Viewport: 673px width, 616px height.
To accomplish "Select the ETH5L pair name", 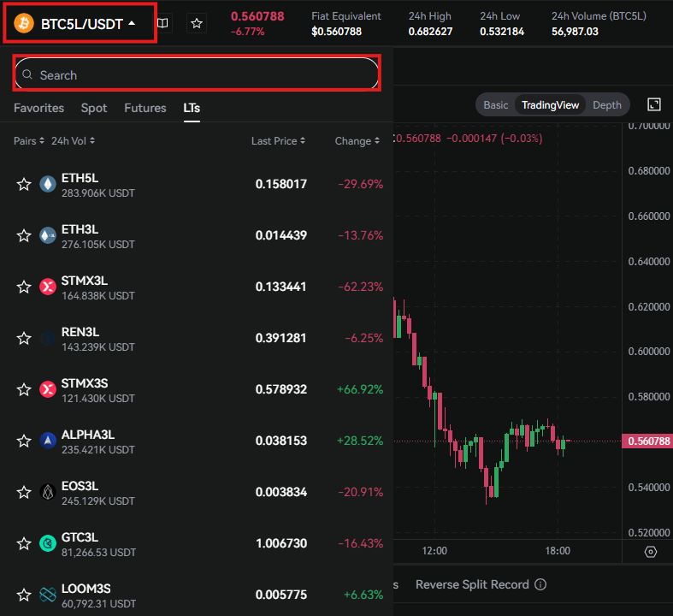I will pyautogui.click(x=80, y=178).
